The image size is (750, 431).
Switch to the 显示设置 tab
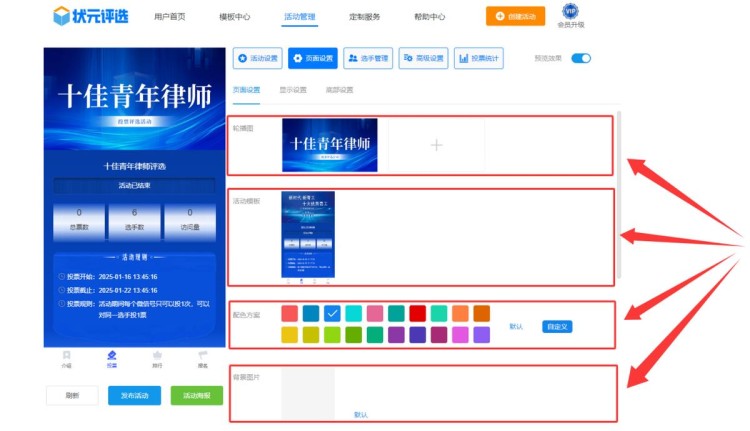(293, 90)
